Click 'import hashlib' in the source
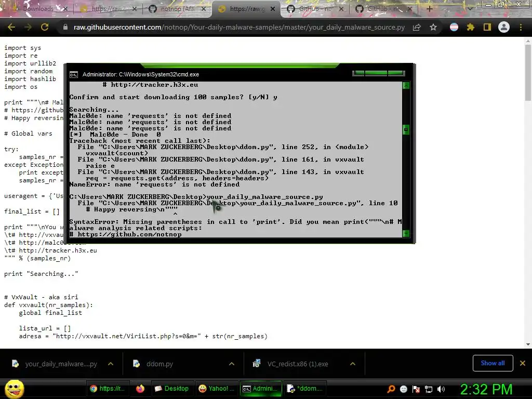The height and width of the screenshot is (399, 532). 30,79
